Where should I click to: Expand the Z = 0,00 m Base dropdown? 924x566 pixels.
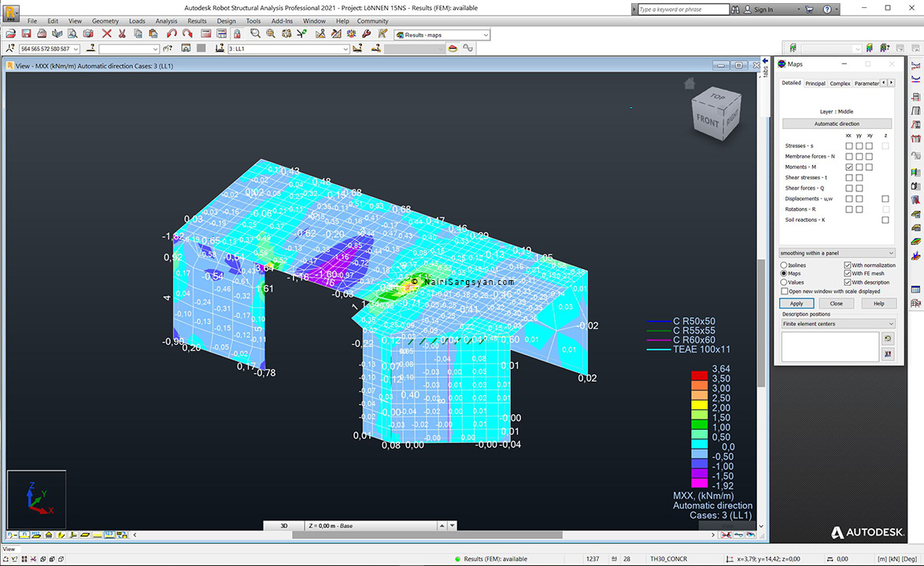click(452, 525)
